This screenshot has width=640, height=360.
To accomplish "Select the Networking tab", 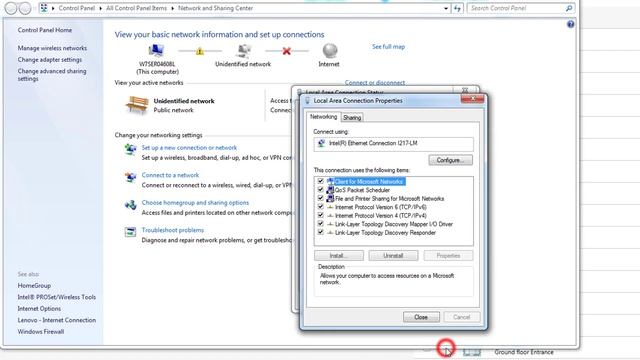I will coord(323,117).
